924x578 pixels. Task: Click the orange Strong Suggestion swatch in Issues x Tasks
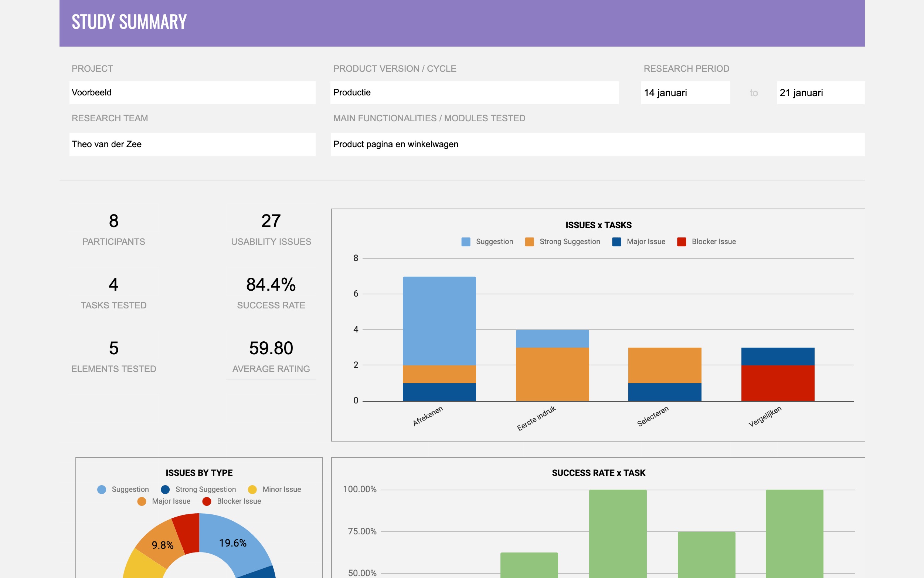point(529,241)
